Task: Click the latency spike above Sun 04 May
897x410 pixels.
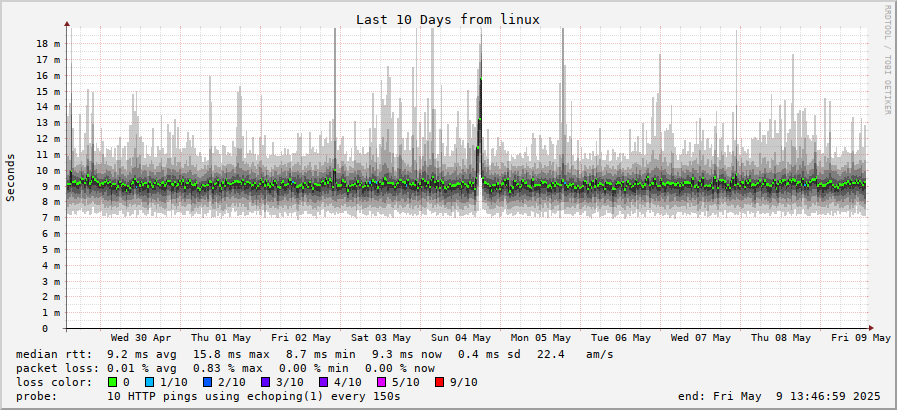Action: pos(481,114)
